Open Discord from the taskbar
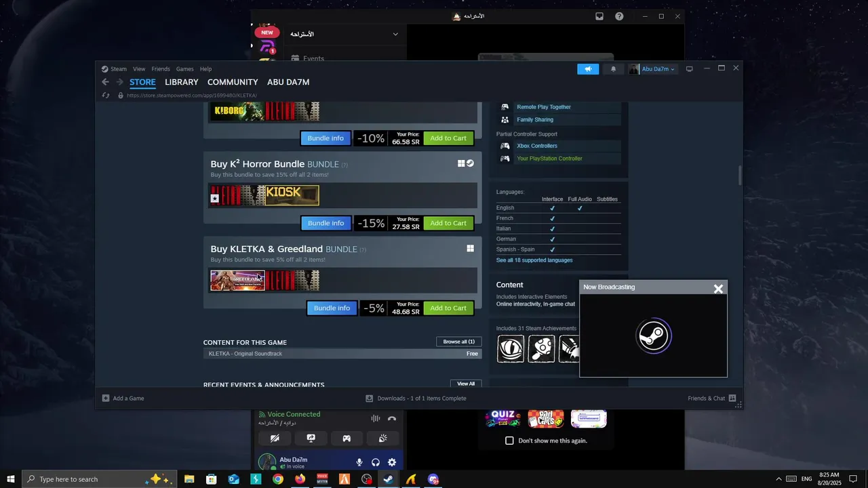Image resolution: width=868 pixels, height=488 pixels. click(x=433, y=479)
